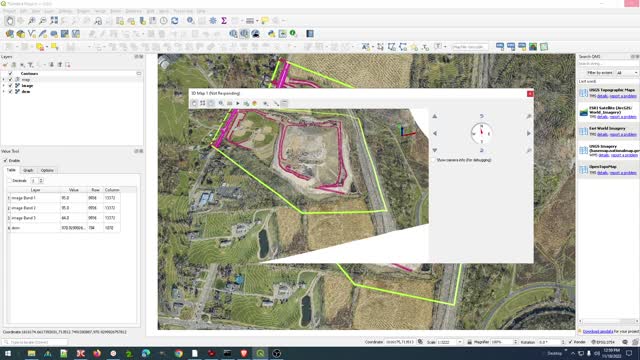Adjust the Magnifier spinner in status bar

[x=516, y=342]
